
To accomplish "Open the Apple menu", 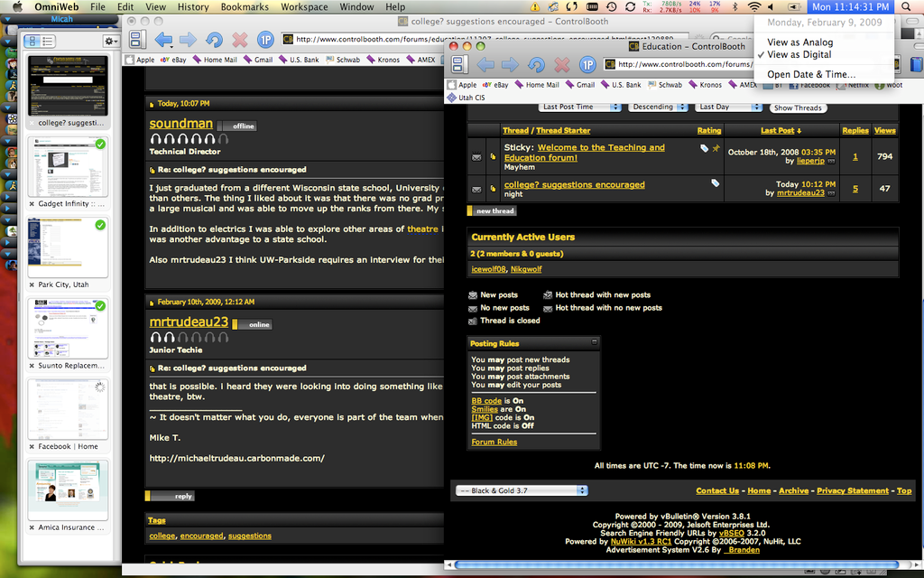I will tap(17, 6).
